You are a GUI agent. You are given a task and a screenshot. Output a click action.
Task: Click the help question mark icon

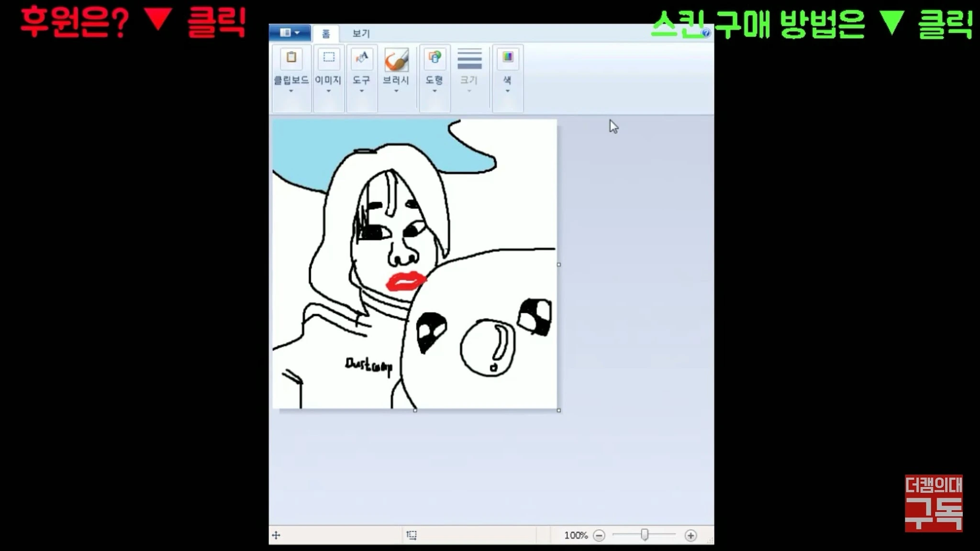tap(706, 33)
